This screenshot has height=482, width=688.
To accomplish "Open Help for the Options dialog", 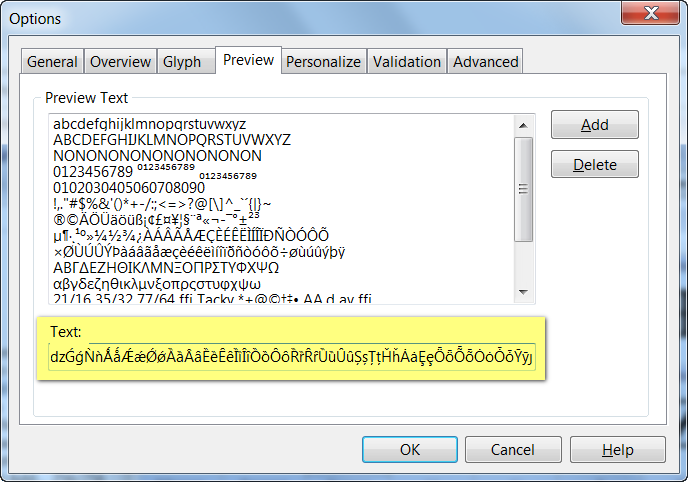I will click(x=618, y=450).
